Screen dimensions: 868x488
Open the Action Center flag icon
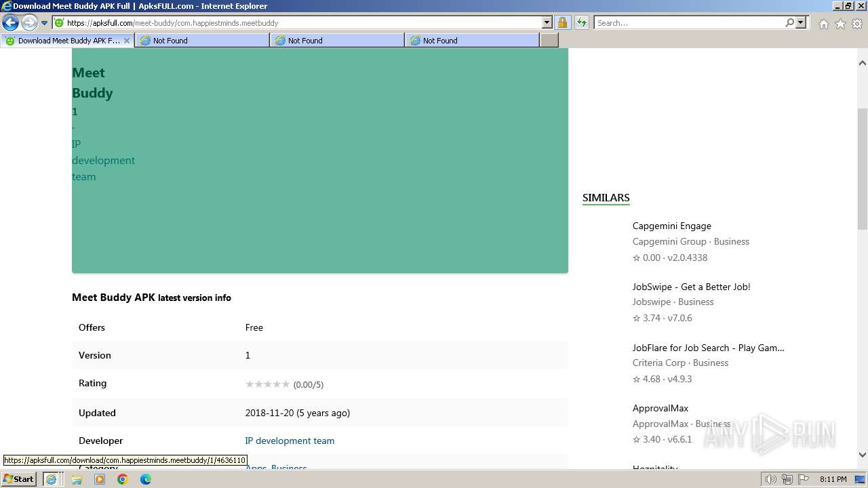coord(803,479)
